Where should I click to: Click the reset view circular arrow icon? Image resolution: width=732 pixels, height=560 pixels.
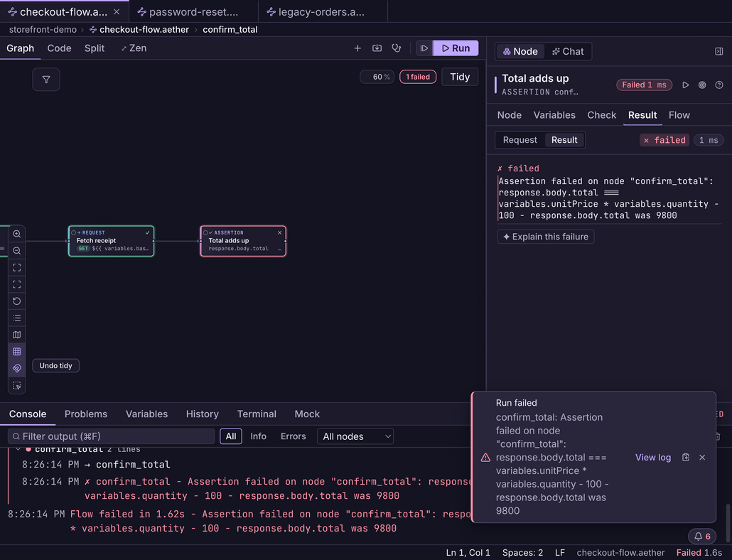(17, 301)
